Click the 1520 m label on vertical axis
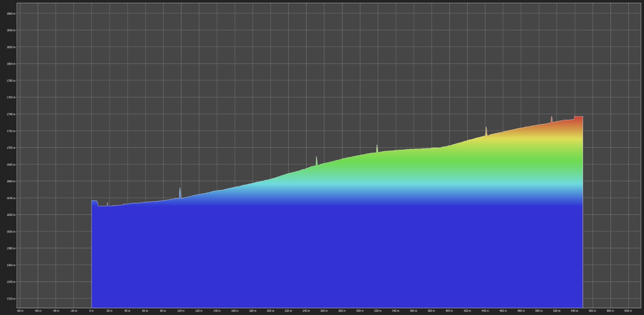This screenshot has width=644, height=315. click(x=11, y=299)
